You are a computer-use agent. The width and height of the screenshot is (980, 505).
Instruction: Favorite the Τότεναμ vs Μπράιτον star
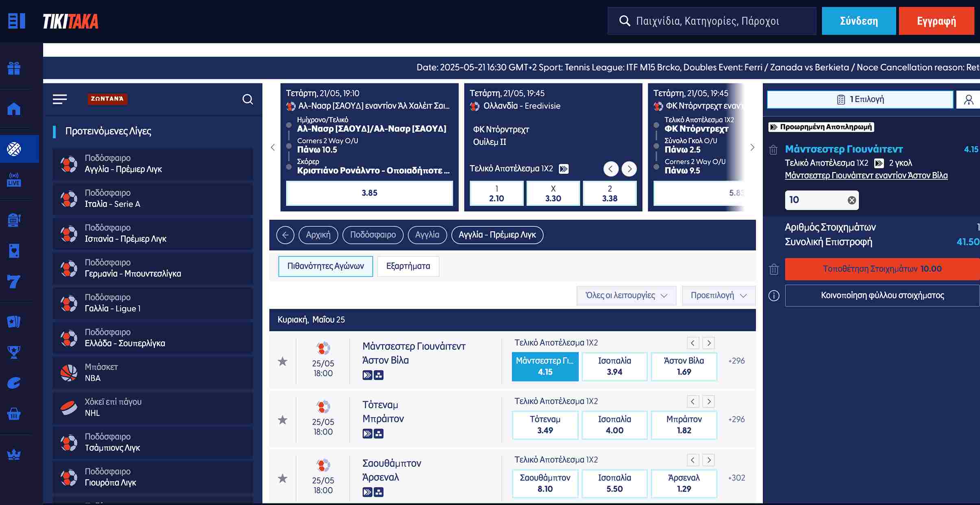click(283, 420)
